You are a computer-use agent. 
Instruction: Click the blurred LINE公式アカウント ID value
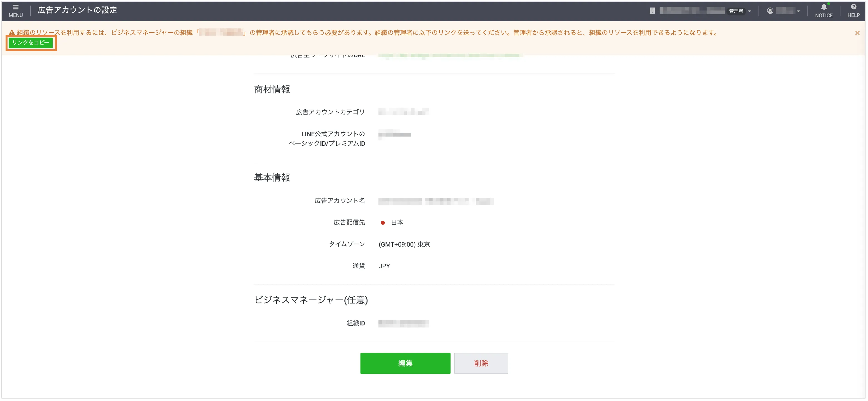(x=394, y=135)
